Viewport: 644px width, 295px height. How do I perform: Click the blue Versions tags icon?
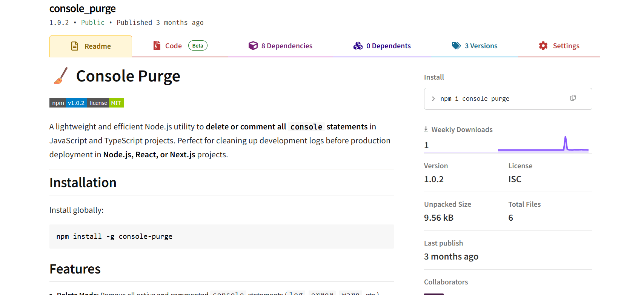point(456,46)
